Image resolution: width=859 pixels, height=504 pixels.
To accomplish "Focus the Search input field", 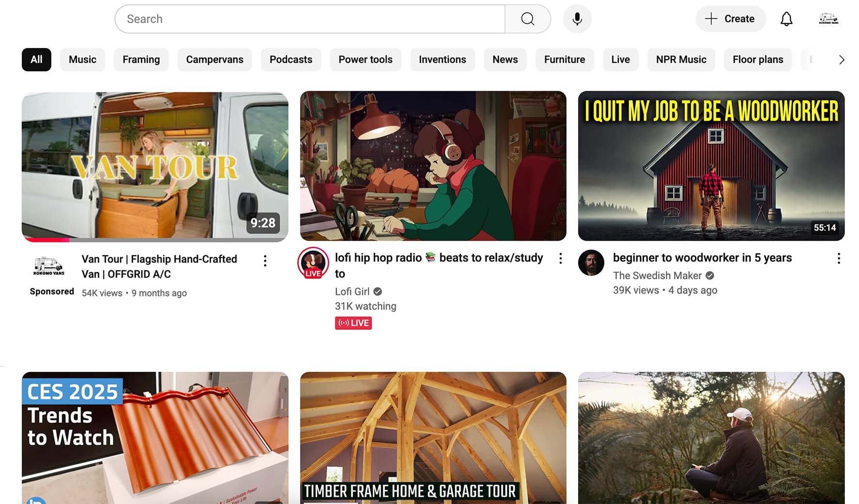I will [x=310, y=19].
